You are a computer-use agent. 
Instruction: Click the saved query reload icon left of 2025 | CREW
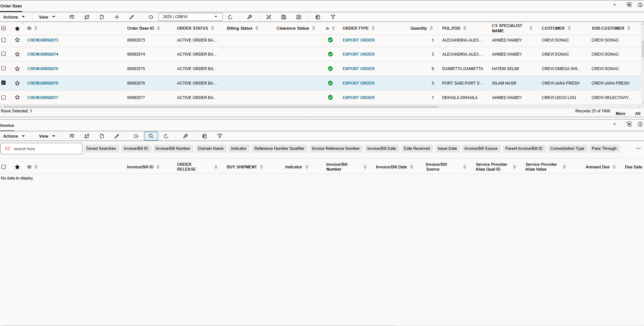pos(151,17)
